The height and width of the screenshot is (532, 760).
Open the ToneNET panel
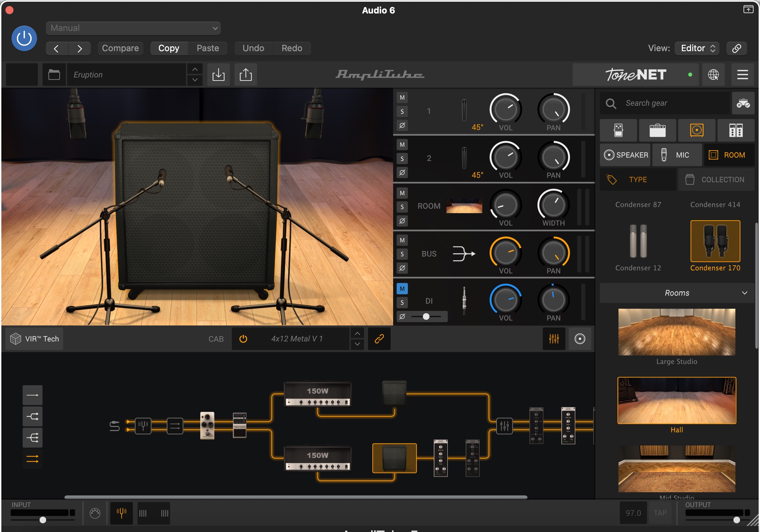click(x=635, y=75)
